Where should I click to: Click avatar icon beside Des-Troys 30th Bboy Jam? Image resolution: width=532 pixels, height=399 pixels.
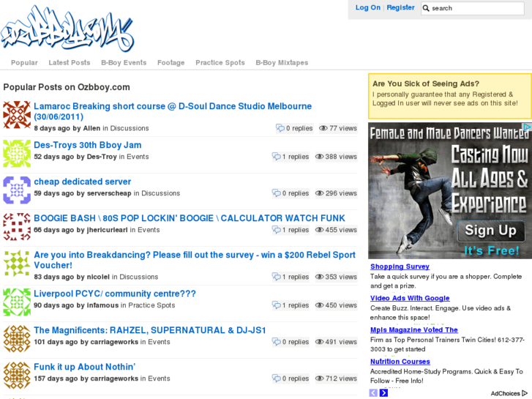coord(17,154)
